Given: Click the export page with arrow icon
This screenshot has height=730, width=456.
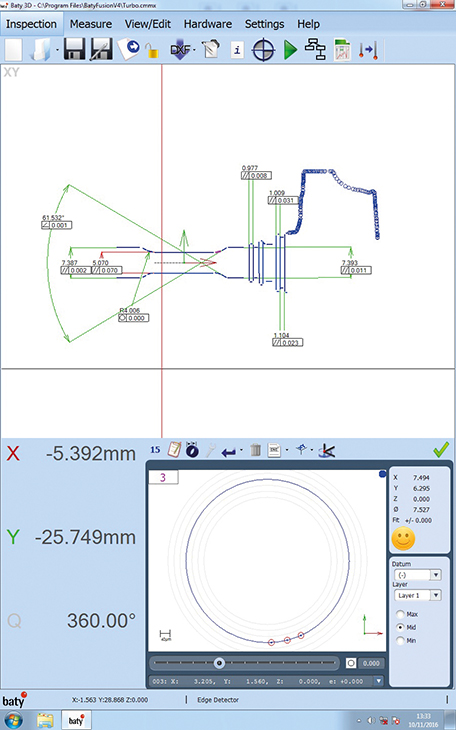Looking at the screenshot, I should [129, 48].
